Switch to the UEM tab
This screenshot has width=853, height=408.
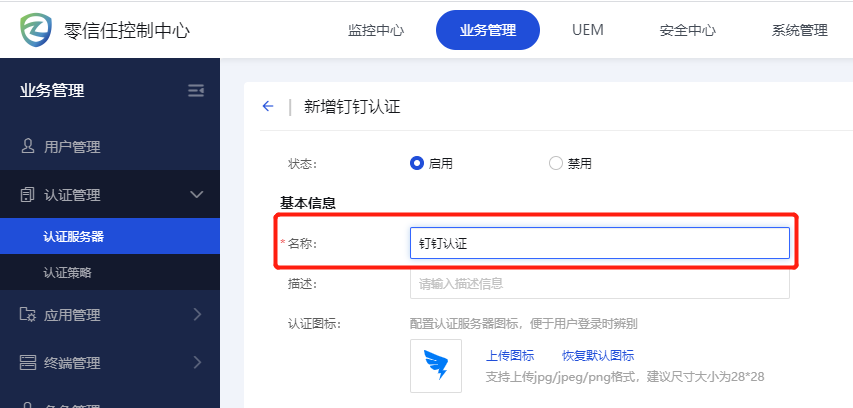(x=587, y=30)
